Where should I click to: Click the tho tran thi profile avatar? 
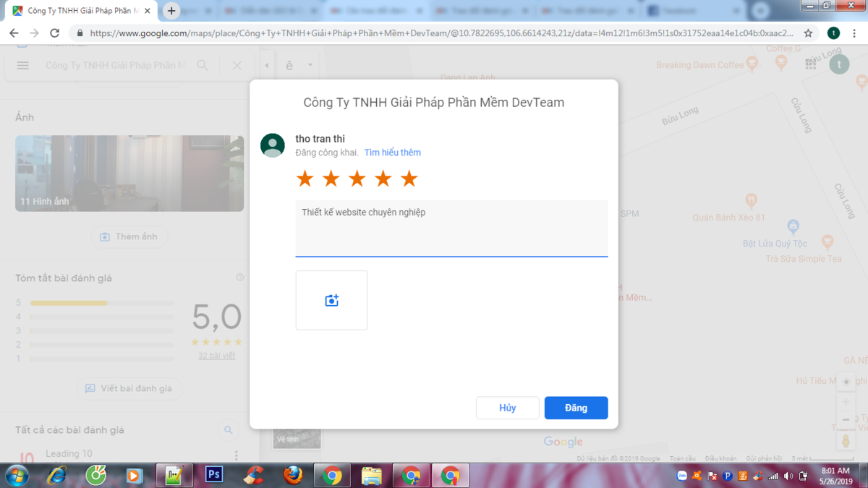tap(273, 145)
